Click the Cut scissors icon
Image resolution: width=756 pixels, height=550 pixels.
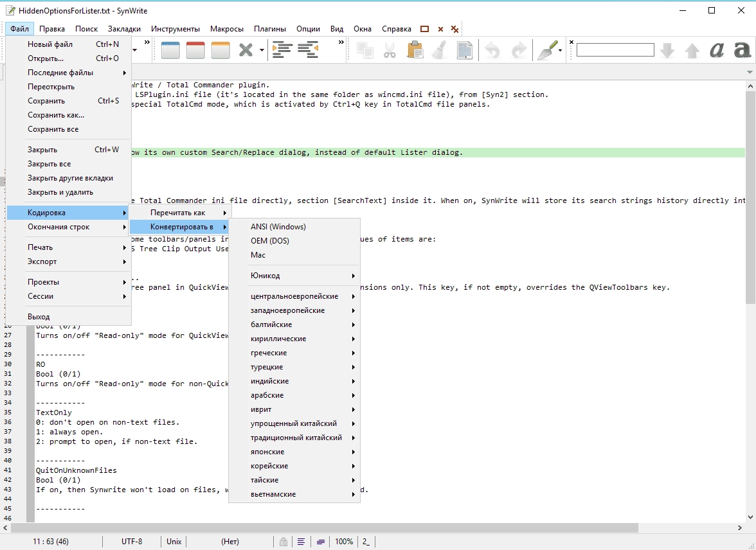coord(390,50)
